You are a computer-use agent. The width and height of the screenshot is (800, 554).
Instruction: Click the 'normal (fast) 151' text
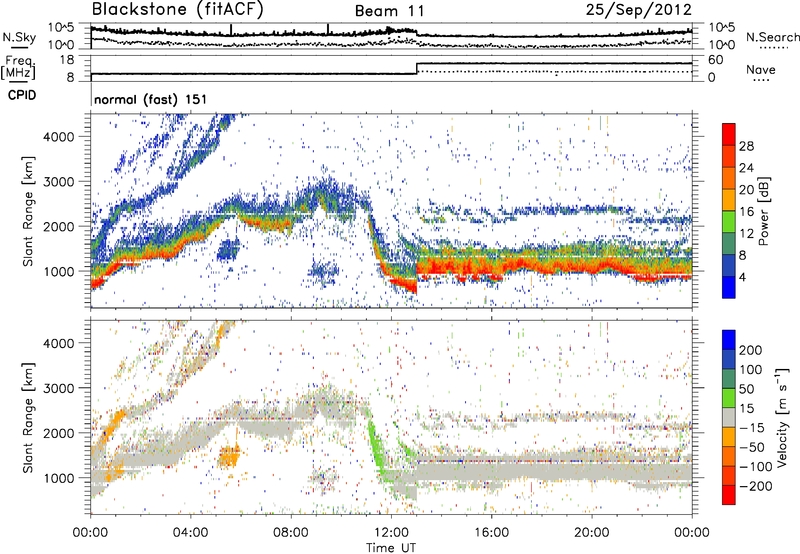click(151, 99)
